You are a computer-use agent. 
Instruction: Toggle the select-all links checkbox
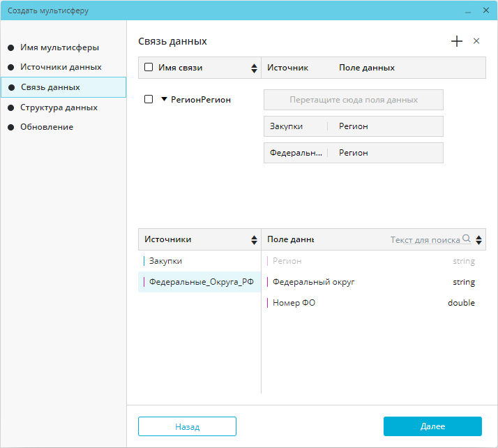[x=149, y=68]
